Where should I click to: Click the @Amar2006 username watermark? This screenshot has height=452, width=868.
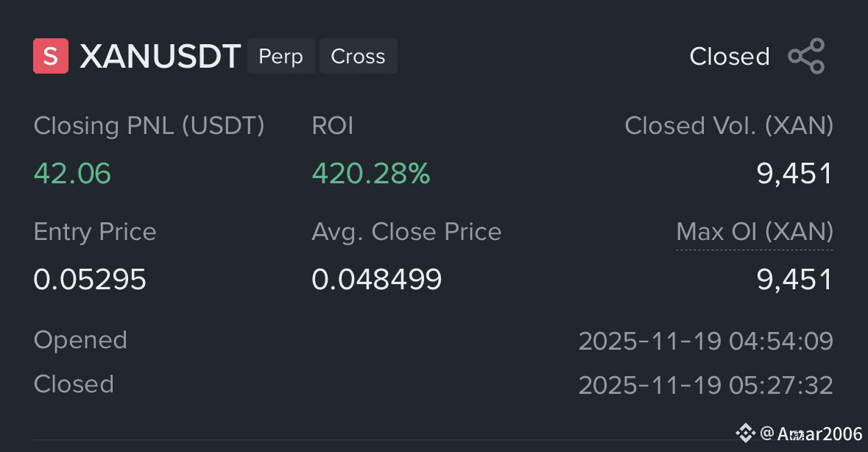(811, 433)
